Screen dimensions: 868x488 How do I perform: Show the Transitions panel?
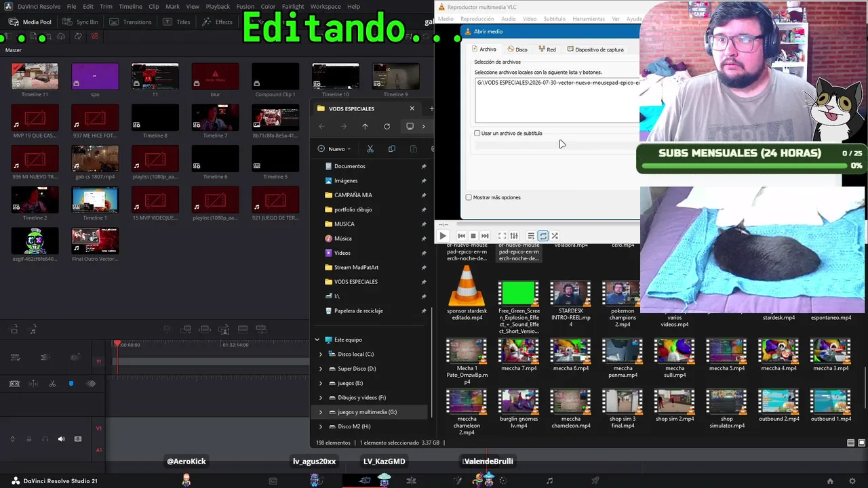131,22
